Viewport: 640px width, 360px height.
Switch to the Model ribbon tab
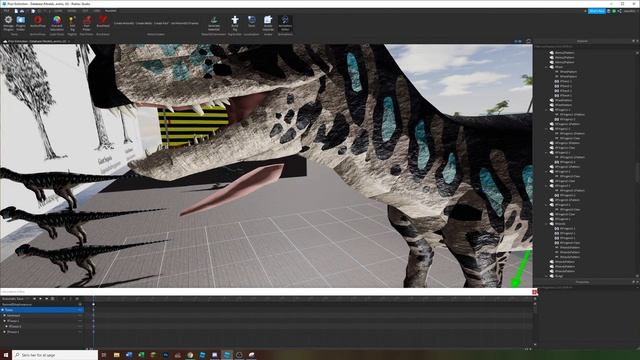pos(71,11)
